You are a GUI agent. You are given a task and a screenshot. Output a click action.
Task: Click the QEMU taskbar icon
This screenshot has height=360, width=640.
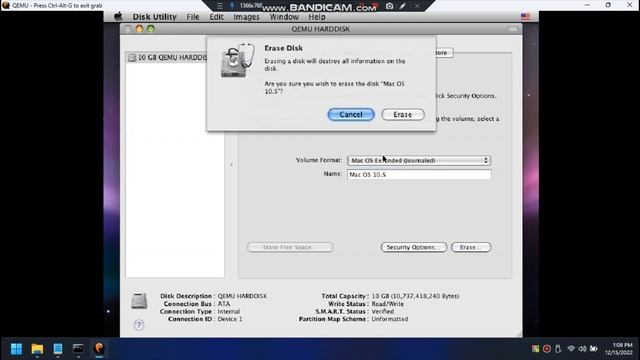[99, 349]
